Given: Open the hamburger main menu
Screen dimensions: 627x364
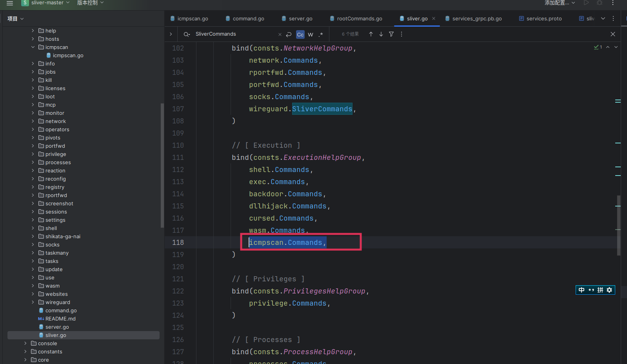Looking at the screenshot, I should [10, 3].
